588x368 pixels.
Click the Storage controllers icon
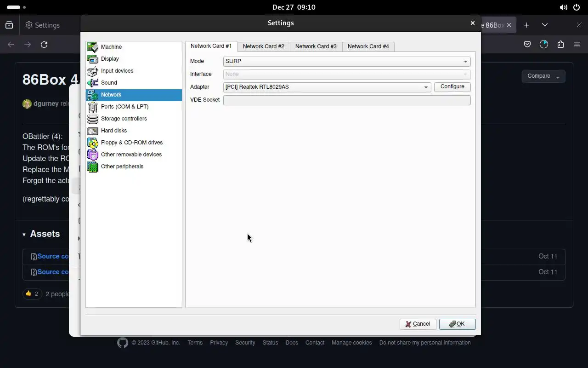pyautogui.click(x=93, y=119)
